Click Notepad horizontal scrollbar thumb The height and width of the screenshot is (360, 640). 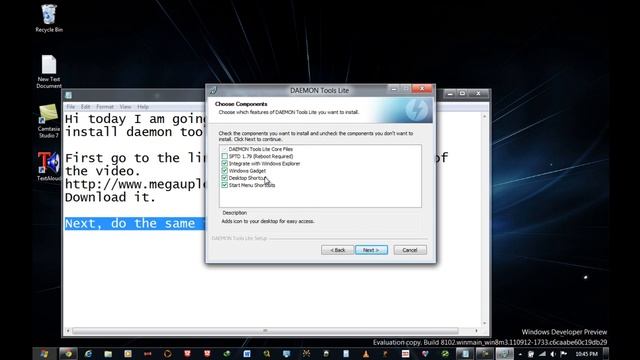tap(265, 331)
